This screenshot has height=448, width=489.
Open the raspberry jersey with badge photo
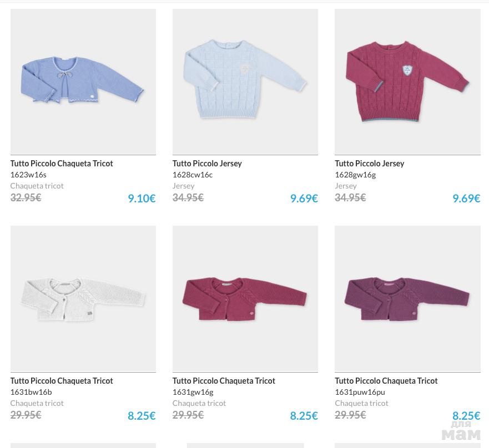click(407, 82)
